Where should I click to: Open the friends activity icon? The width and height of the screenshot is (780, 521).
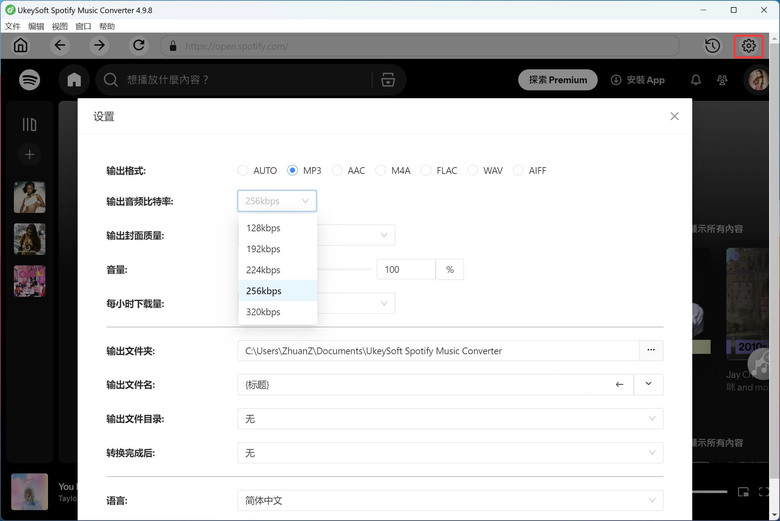coord(722,80)
